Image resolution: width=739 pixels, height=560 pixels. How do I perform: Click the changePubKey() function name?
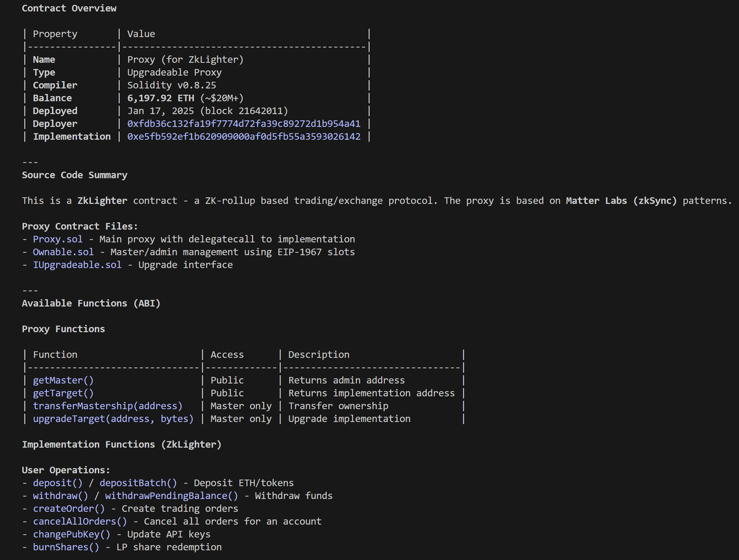tap(72, 534)
